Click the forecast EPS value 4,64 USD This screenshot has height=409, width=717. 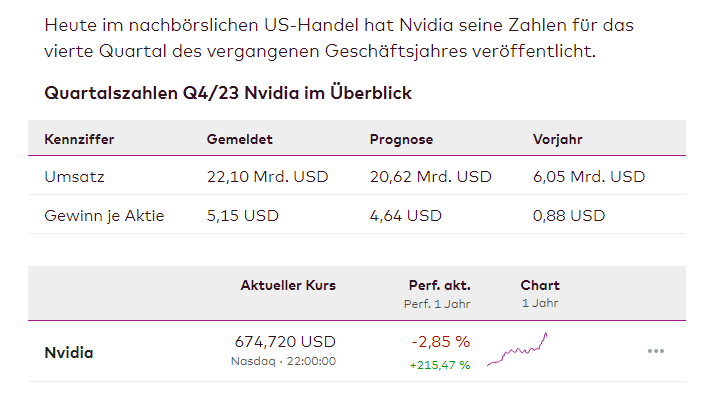[405, 215]
